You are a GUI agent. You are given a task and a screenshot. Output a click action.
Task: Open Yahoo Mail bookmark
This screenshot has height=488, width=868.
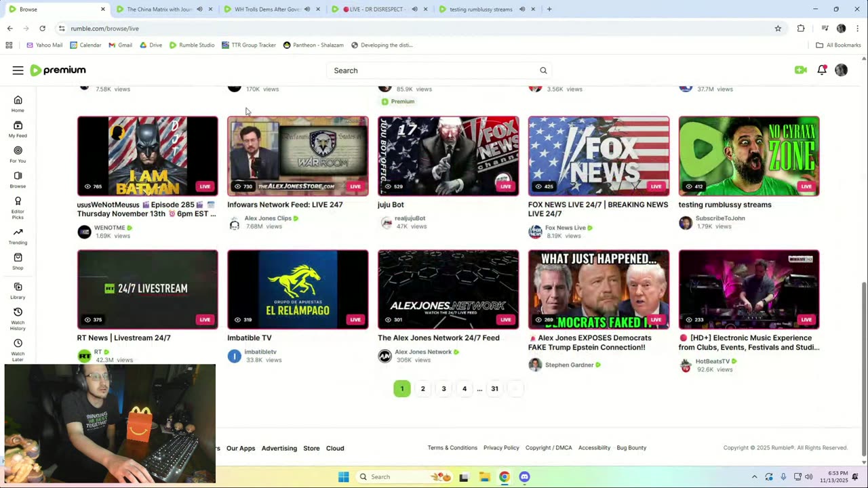coord(45,45)
